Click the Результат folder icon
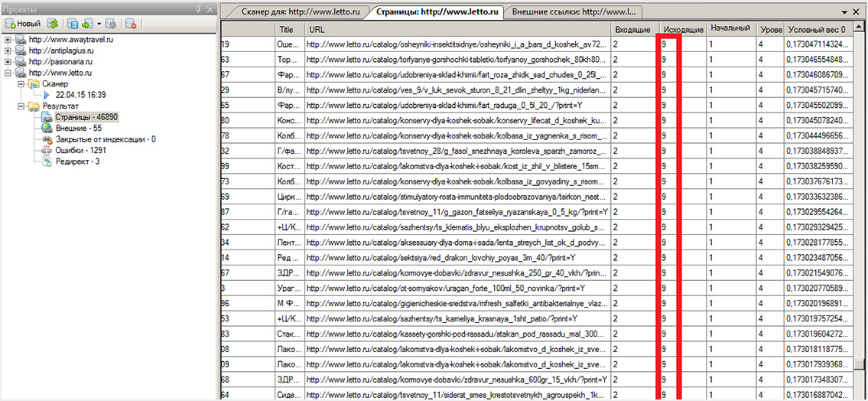Screen dimensions: 868x401 point(34,106)
